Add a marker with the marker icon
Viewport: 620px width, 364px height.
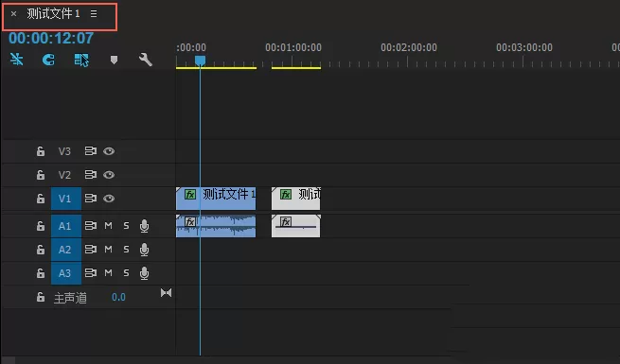click(114, 60)
